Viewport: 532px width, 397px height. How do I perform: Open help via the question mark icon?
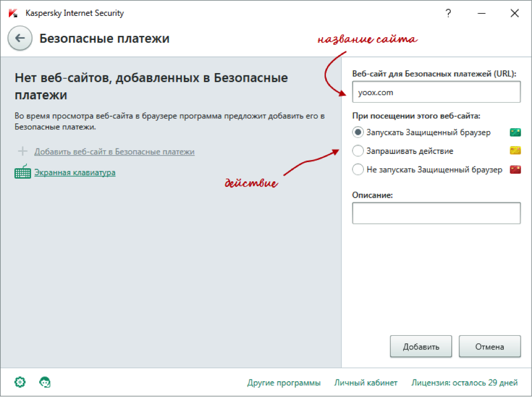(448, 13)
